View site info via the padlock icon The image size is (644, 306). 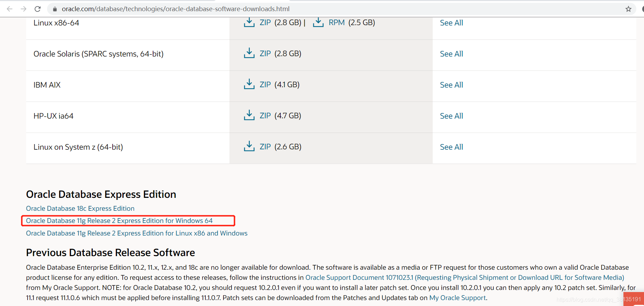(54, 9)
